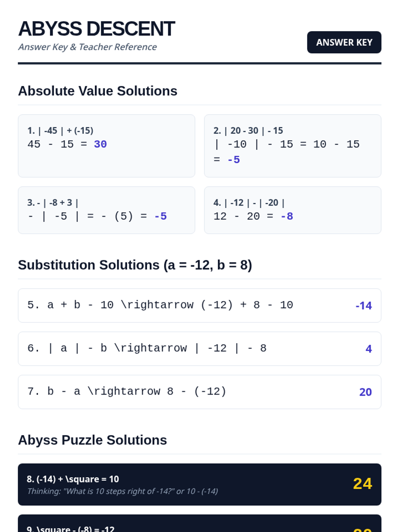Select row 6 expression | a | - b

click(x=147, y=348)
